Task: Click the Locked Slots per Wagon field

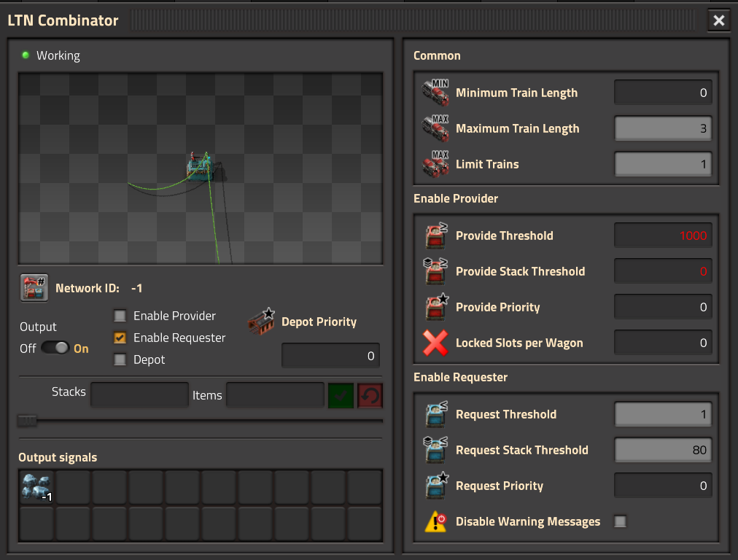Action: point(663,343)
